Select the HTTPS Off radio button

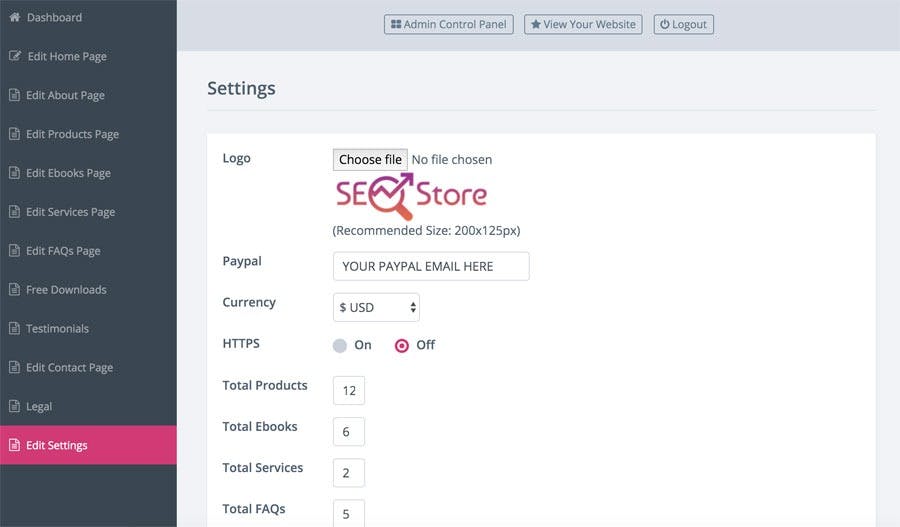pos(402,345)
